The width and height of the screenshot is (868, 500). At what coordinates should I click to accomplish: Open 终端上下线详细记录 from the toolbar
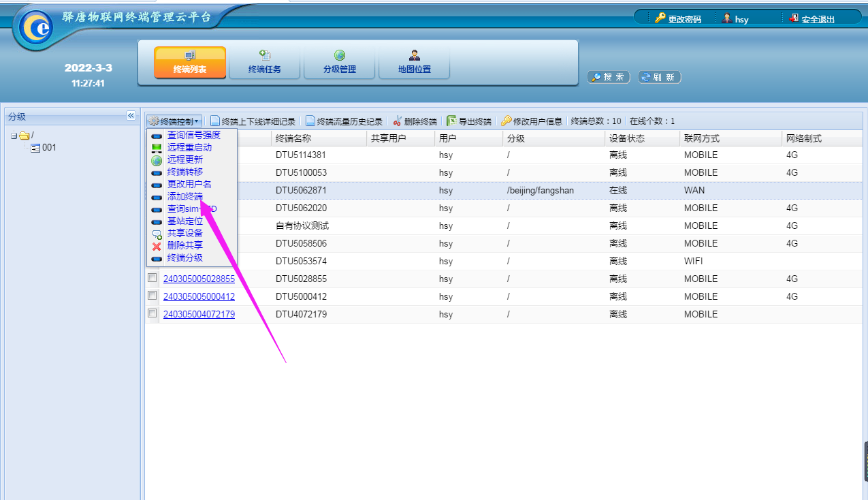pyautogui.click(x=253, y=121)
